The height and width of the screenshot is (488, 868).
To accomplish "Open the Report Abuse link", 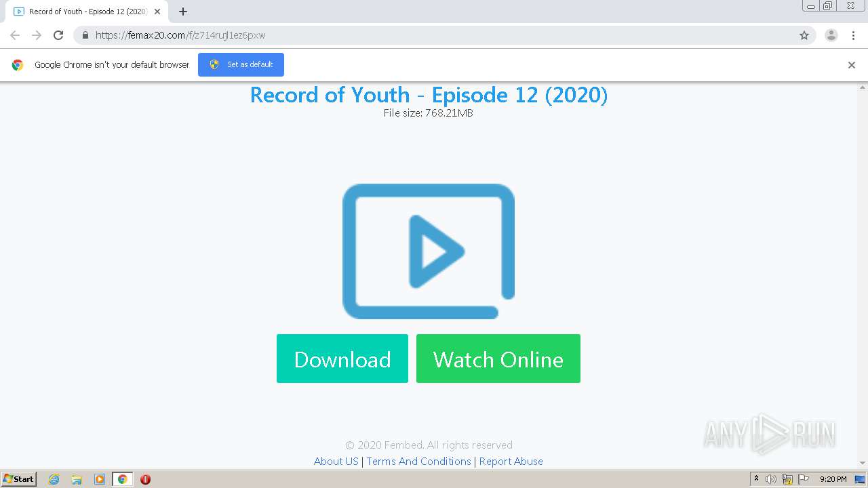I will [511, 461].
